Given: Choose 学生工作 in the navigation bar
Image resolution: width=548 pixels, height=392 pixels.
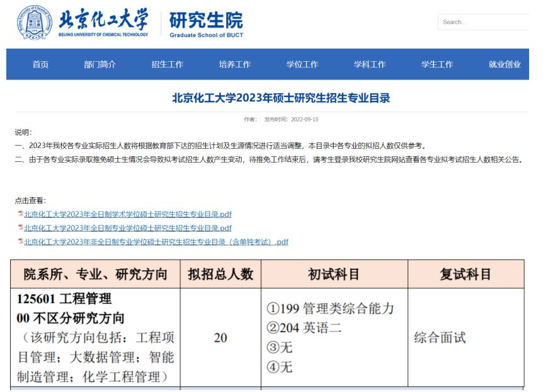Looking at the screenshot, I should click(x=437, y=64).
